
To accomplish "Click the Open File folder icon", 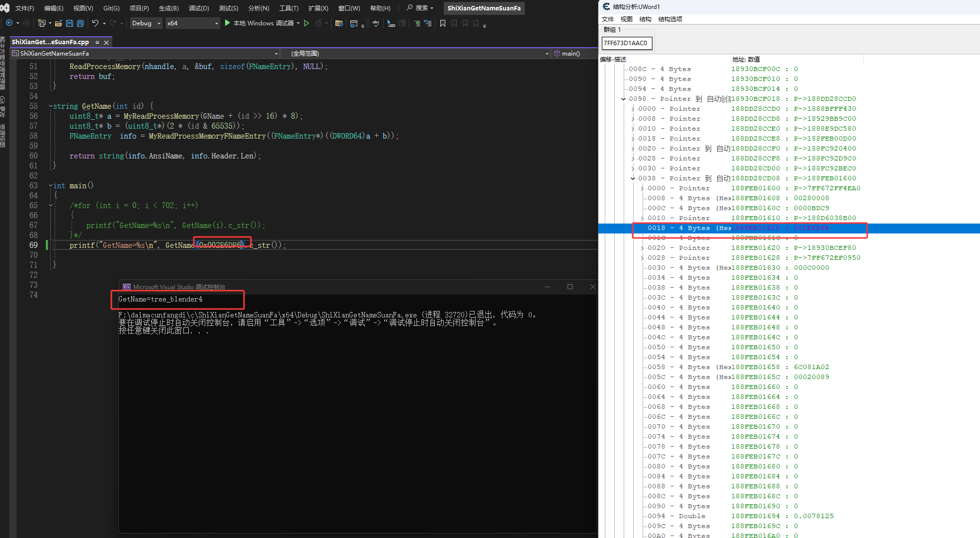I will tap(59, 23).
